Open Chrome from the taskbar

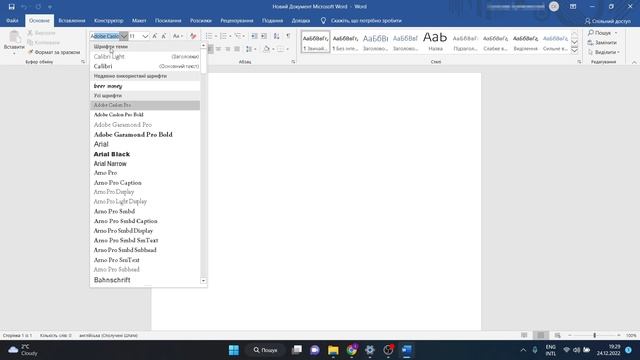coord(351,350)
